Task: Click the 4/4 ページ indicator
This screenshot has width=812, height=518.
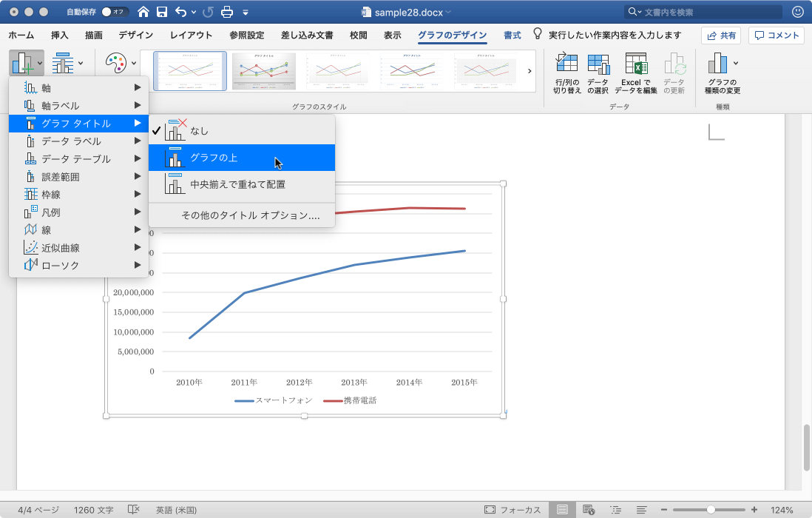Action: tap(39, 510)
